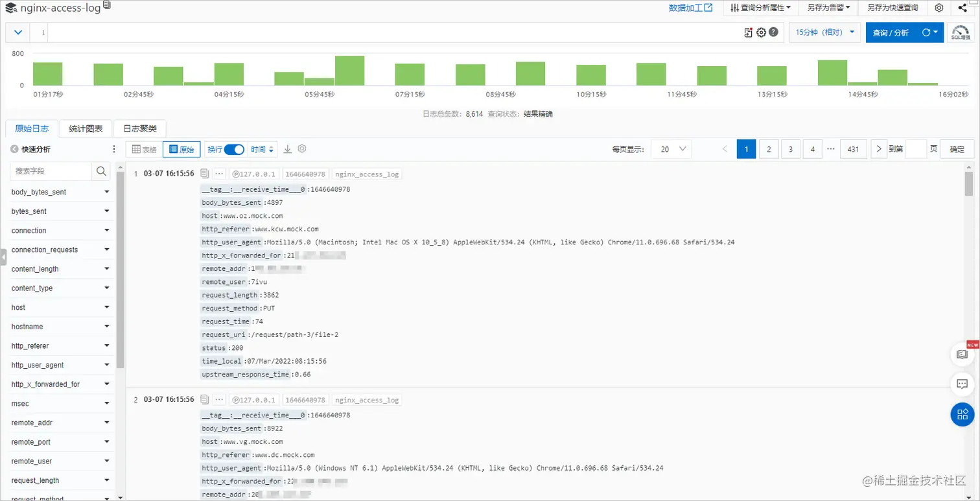Open the 15分钟（相对）time range selector
Image resolution: width=980 pixels, height=501 pixels.
tap(824, 32)
